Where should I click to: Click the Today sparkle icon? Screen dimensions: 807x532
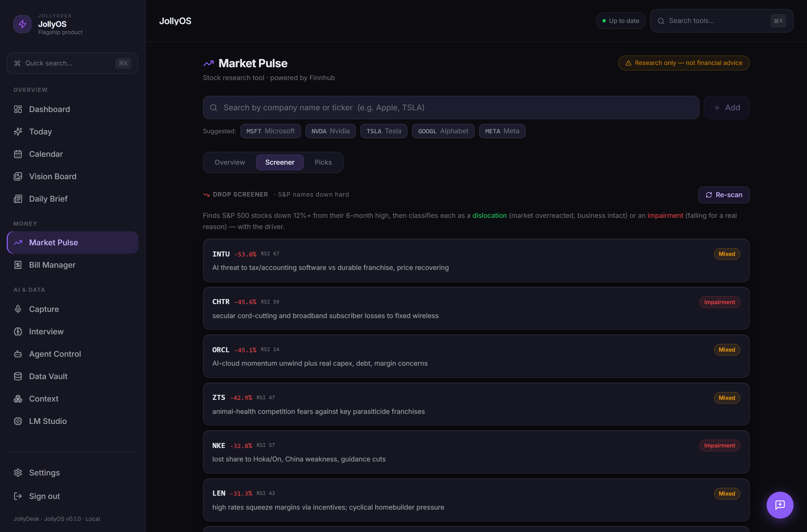[x=18, y=132]
